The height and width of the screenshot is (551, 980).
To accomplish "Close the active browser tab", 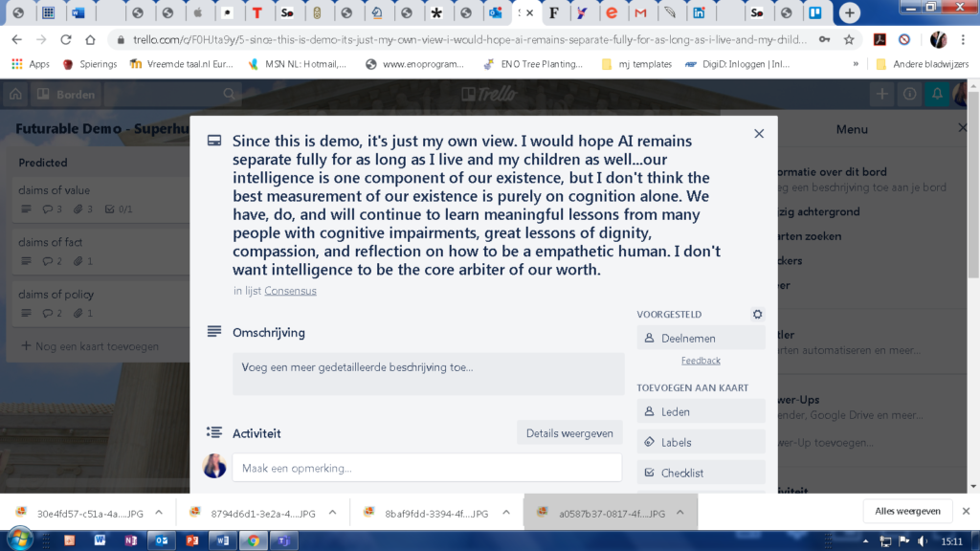I will click(530, 12).
